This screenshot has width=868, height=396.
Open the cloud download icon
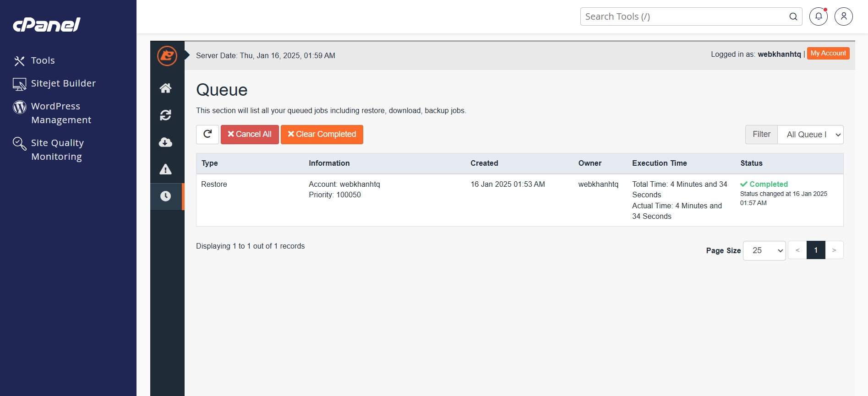pos(166,142)
